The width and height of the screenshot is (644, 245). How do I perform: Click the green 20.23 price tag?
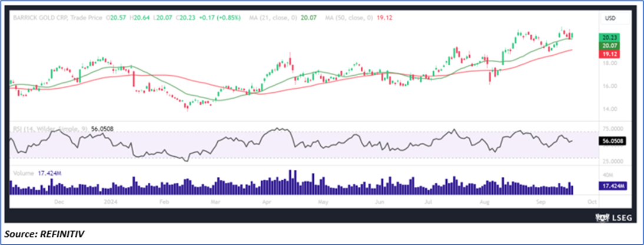609,37
